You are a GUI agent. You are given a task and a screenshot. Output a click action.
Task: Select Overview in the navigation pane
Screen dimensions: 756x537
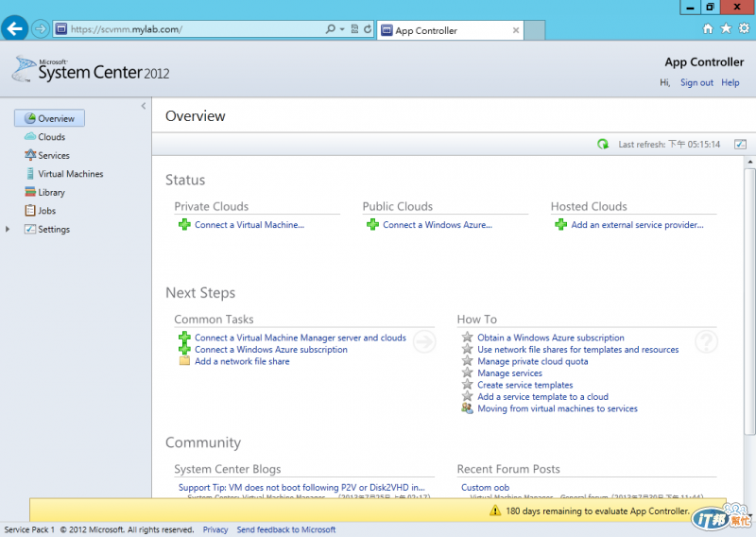click(x=50, y=118)
